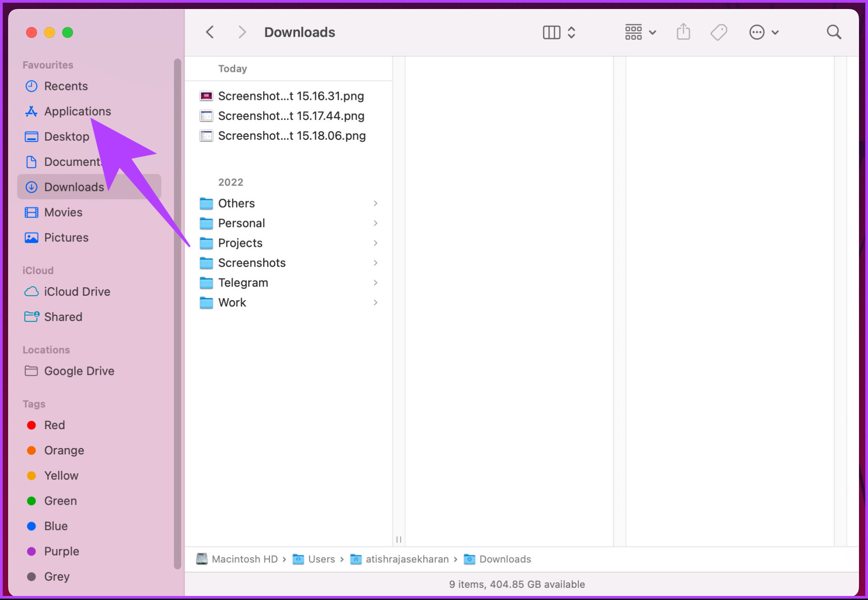Expand the Projects folder chevron

point(375,243)
